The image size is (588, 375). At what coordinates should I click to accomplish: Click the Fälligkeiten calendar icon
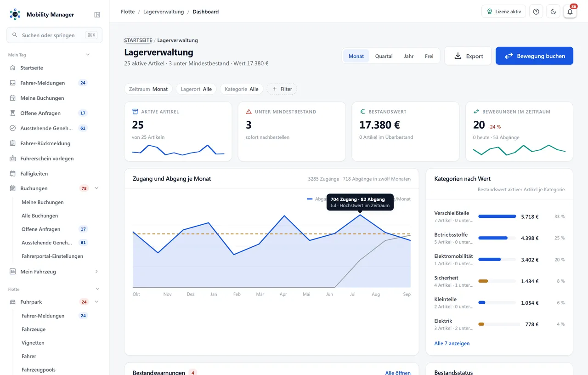[13, 174]
